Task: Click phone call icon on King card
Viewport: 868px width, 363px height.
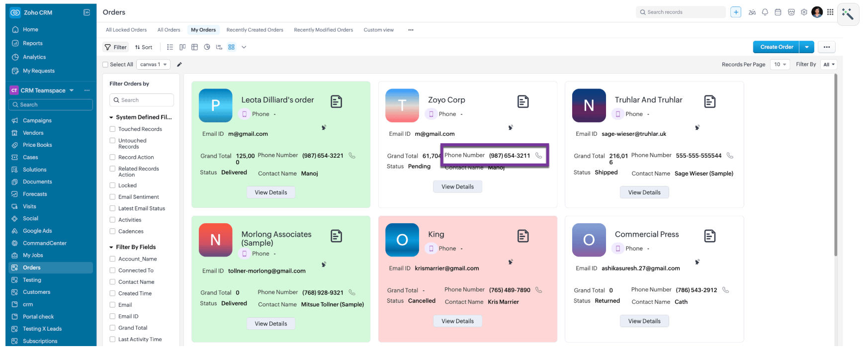Action: (538, 290)
